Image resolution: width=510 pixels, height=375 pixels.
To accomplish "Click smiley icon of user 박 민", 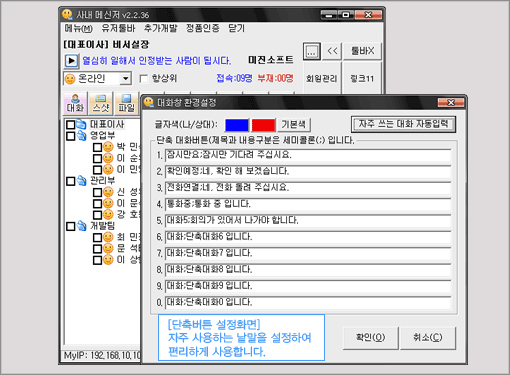I will click(108, 147).
